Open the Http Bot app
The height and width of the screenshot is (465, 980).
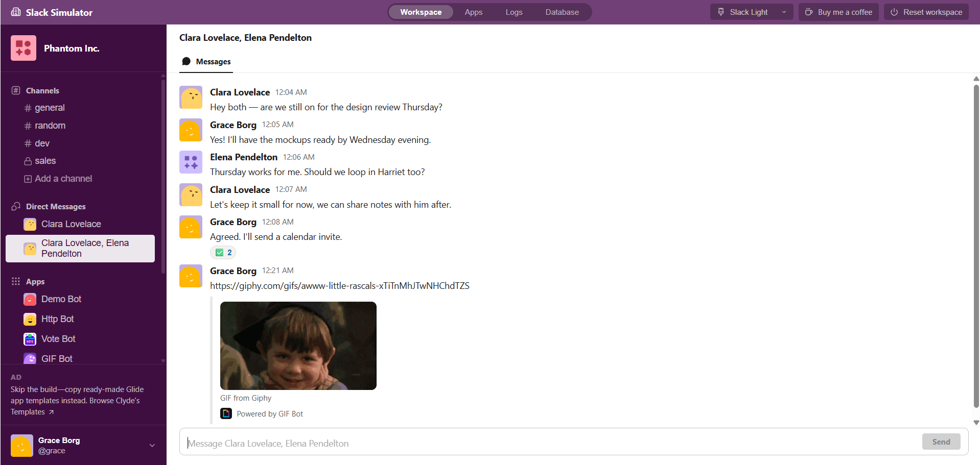pos(57,319)
